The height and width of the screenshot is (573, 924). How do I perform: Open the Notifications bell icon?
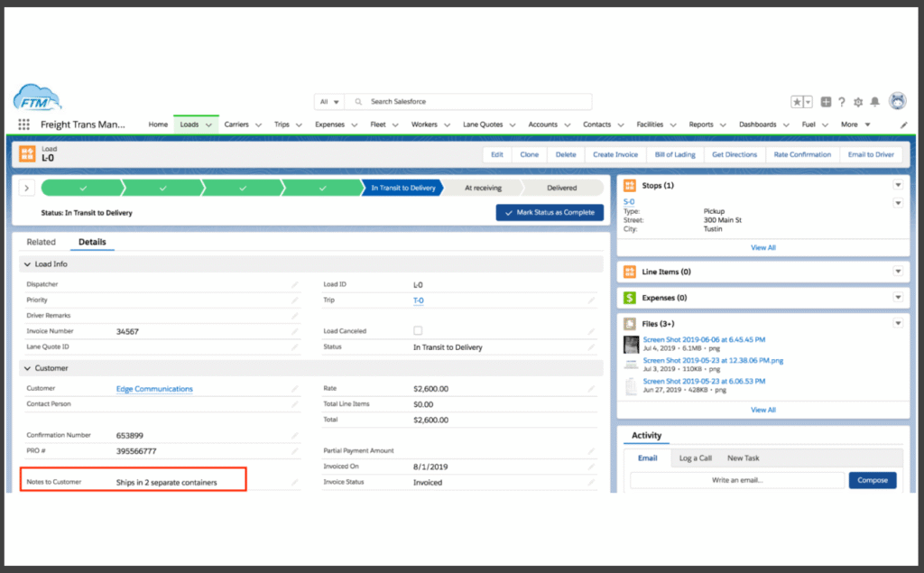click(x=874, y=102)
